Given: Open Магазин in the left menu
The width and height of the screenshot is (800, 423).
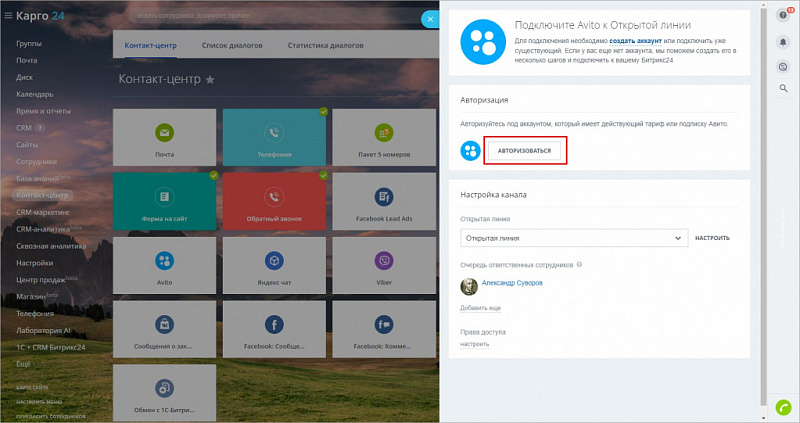Looking at the screenshot, I should pyautogui.click(x=31, y=296).
